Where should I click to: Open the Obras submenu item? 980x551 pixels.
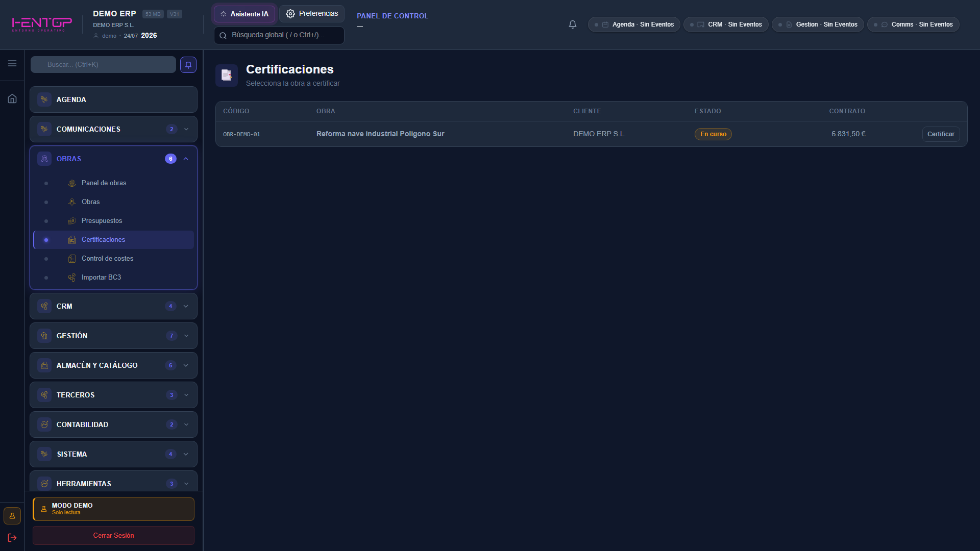tap(114, 202)
